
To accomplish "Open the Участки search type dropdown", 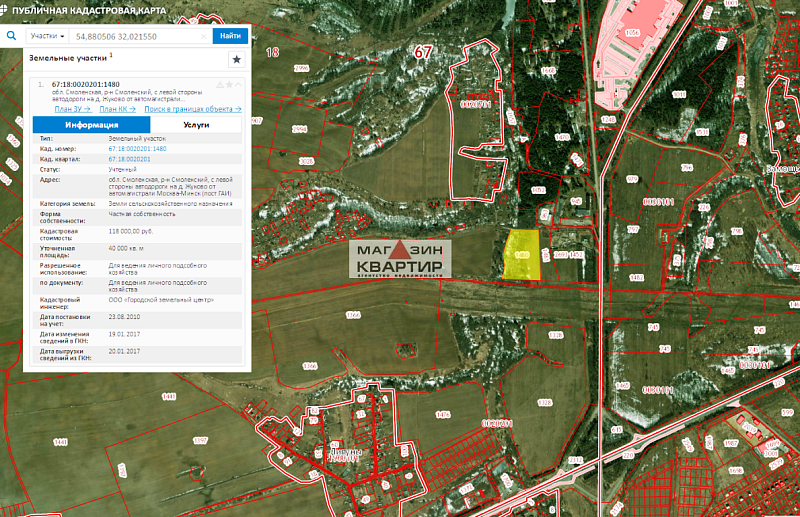I will click(x=47, y=36).
